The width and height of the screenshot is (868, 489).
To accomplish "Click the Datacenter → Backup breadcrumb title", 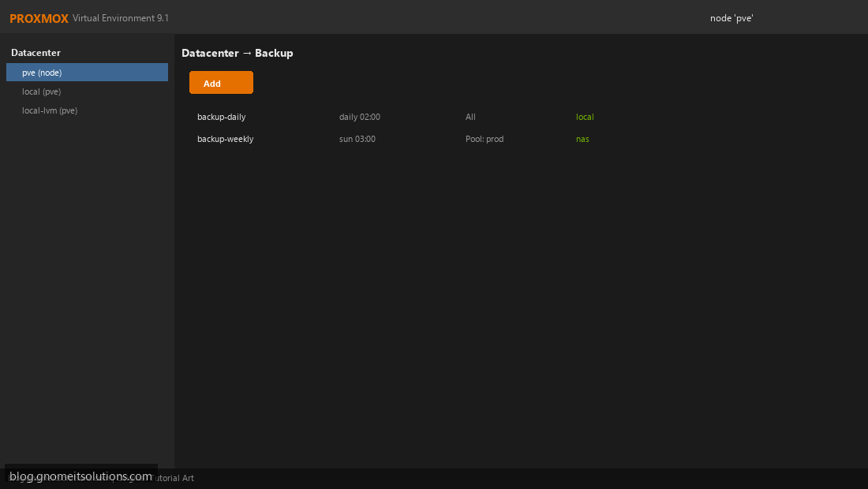I will (x=238, y=53).
